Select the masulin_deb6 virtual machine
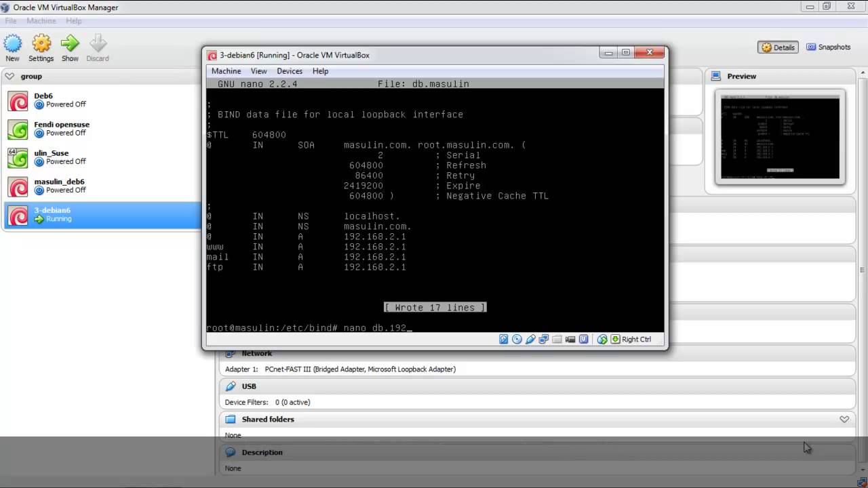 [x=102, y=186]
